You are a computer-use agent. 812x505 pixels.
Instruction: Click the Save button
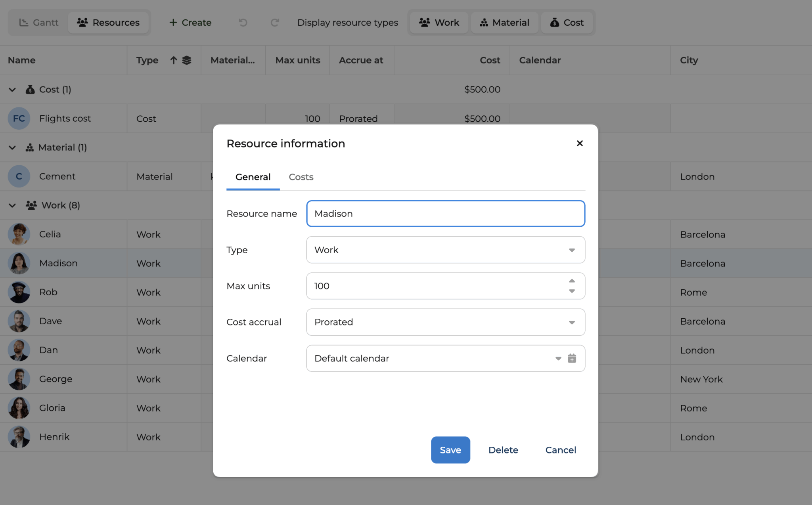450,450
